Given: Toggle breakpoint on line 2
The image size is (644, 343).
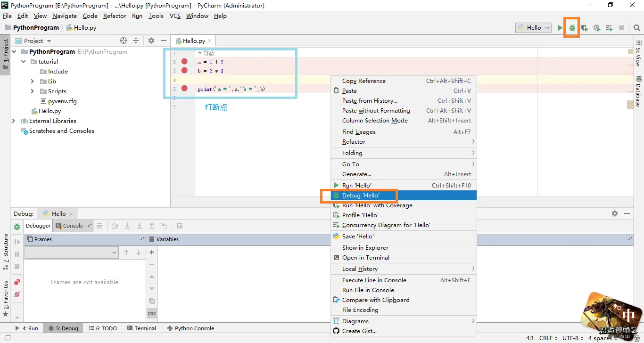Looking at the screenshot, I should (x=184, y=61).
